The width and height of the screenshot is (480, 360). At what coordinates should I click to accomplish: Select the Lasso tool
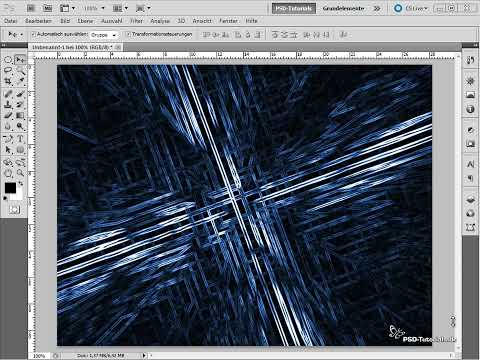tap(8, 70)
